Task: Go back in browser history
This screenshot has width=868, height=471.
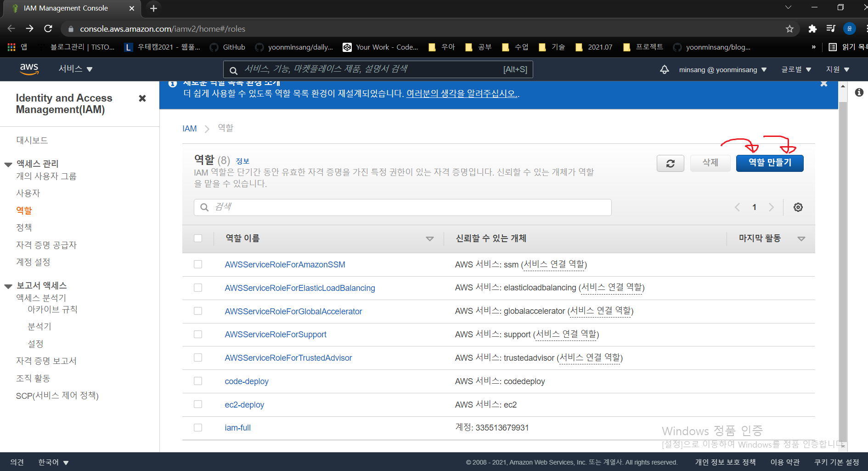Action: point(11,28)
